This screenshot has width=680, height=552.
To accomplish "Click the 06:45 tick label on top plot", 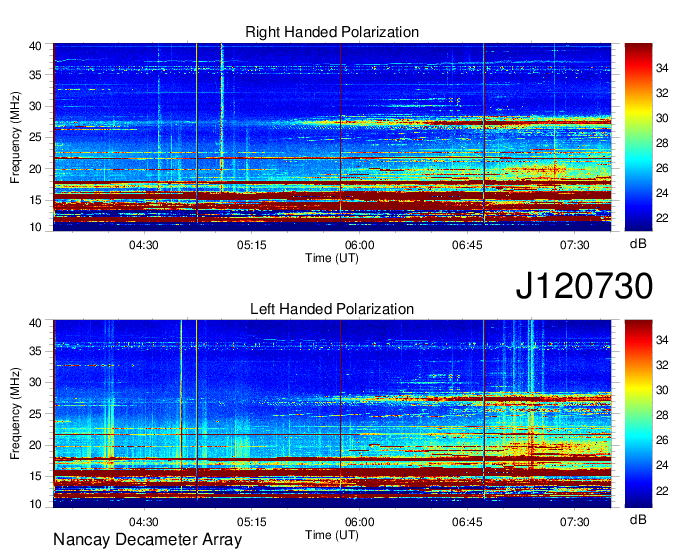I will tap(467, 245).
